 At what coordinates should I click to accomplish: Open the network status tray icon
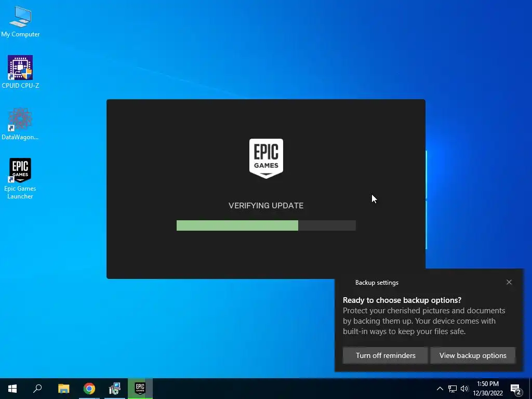(x=453, y=389)
